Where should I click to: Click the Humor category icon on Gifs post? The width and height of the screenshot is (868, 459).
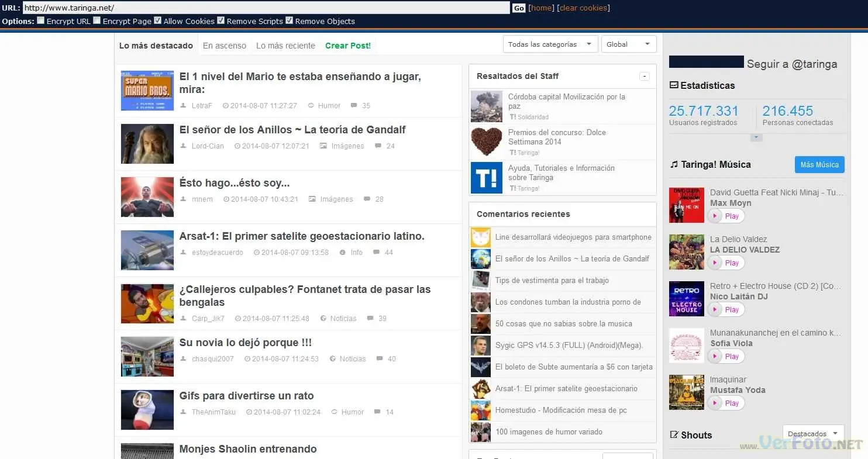pyautogui.click(x=335, y=412)
